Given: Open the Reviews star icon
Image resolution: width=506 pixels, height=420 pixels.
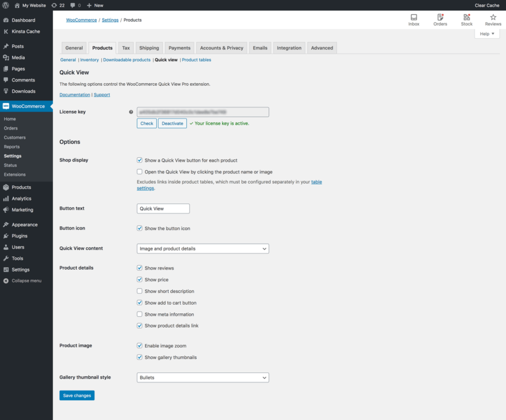Looking at the screenshot, I should click(x=493, y=17).
